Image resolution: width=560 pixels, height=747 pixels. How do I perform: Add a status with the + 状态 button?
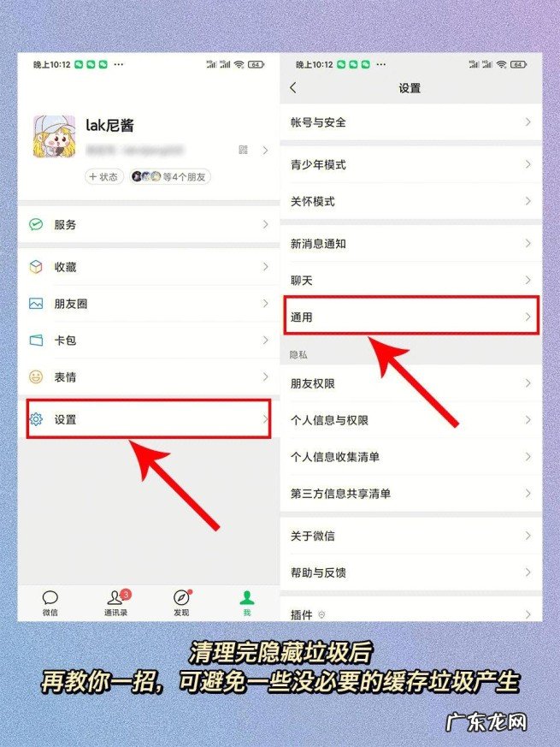(103, 177)
